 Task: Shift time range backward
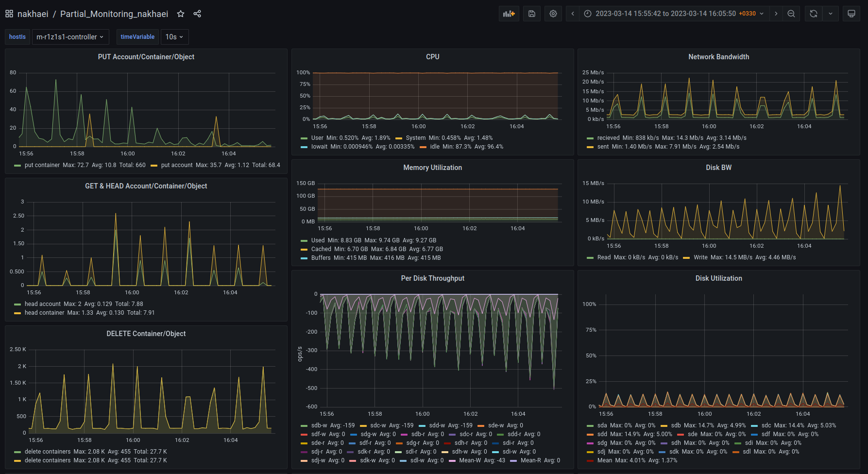[x=573, y=14]
